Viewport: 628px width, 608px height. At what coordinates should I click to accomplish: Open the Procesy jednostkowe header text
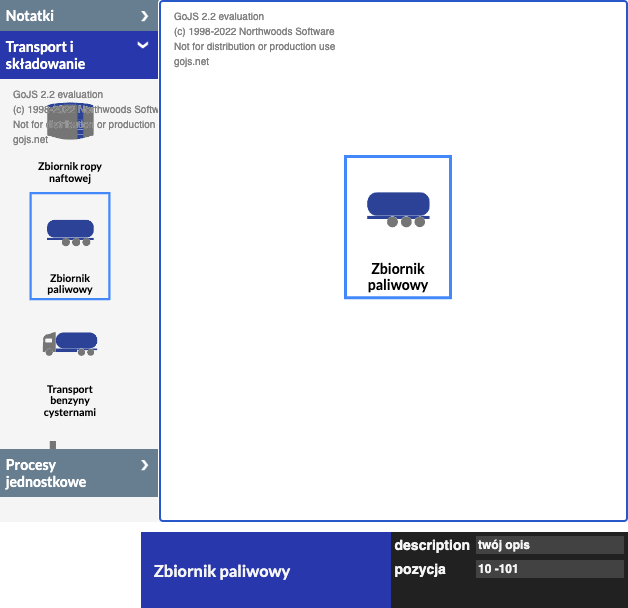pyautogui.click(x=46, y=473)
